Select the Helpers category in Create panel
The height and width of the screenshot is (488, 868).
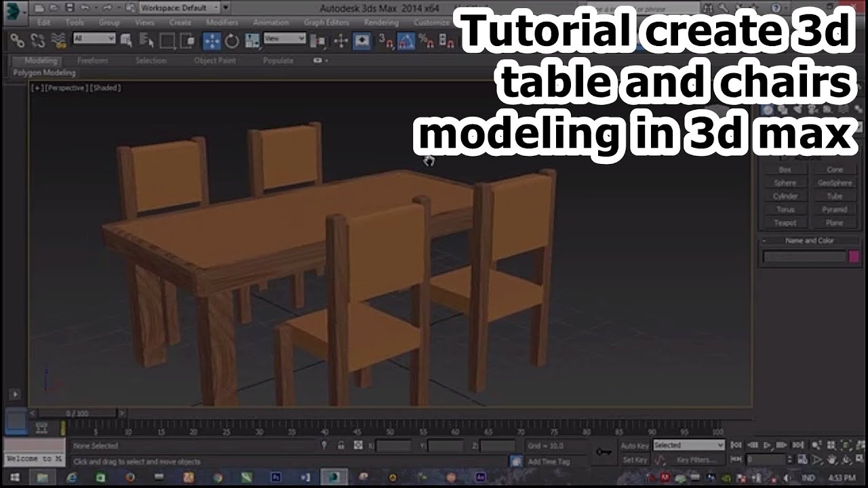pyautogui.click(x=827, y=110)
